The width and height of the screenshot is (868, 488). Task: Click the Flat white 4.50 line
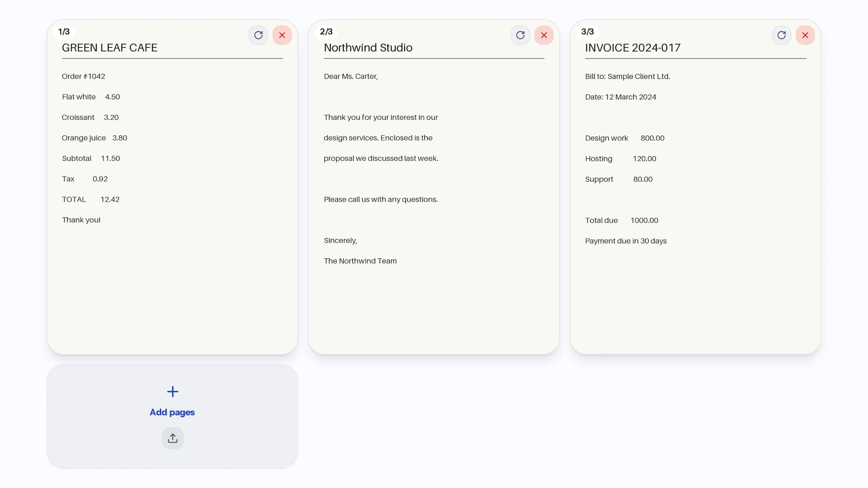91,97
